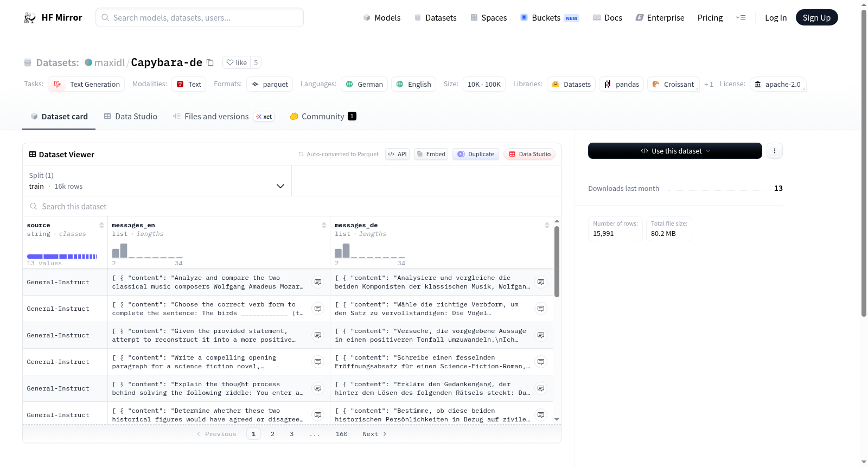Select the parquet format tag
This screenshot has height=467, width=868.
(270, 84)
